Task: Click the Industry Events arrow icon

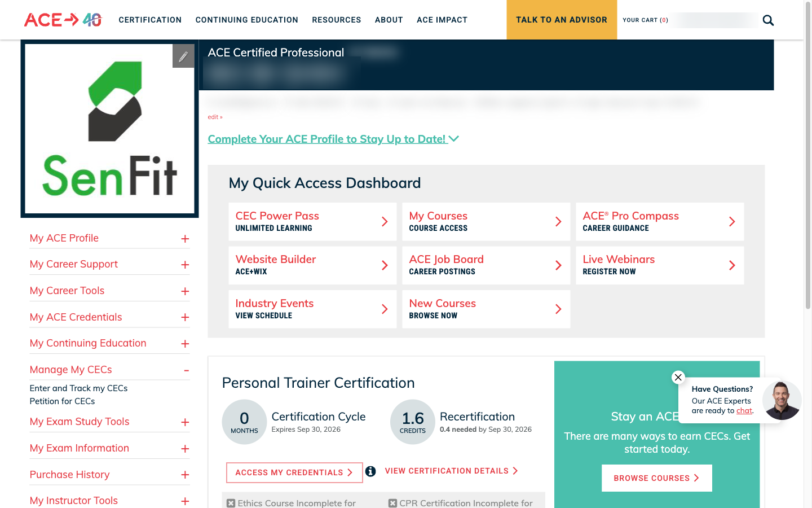Action: pos(385,309)
